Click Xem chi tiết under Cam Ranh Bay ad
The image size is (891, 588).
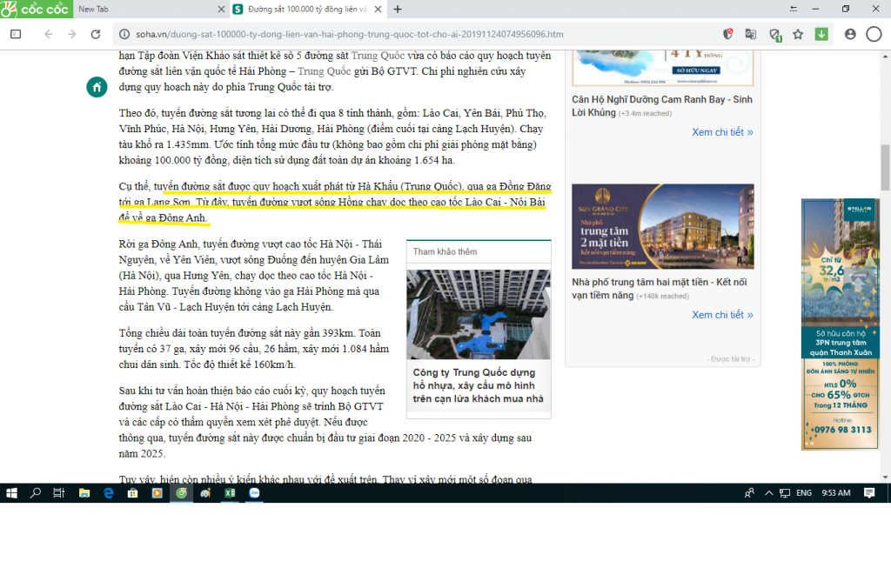click(x=722, y=132)
